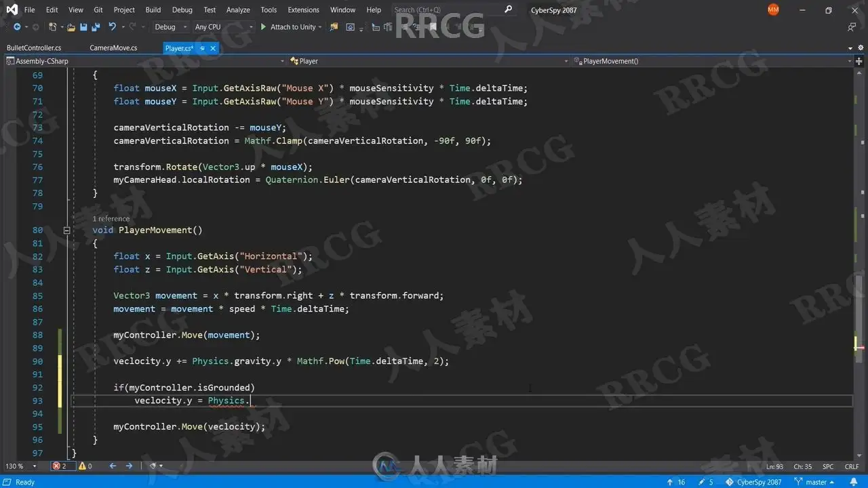Undo the last edit via toolbar arrow

coord(112,27)
